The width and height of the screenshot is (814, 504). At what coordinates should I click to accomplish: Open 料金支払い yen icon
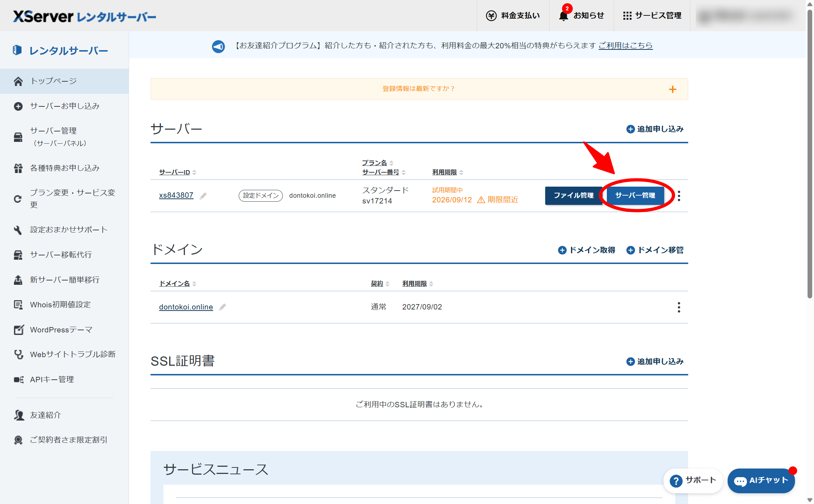click(x=491, y=16)
